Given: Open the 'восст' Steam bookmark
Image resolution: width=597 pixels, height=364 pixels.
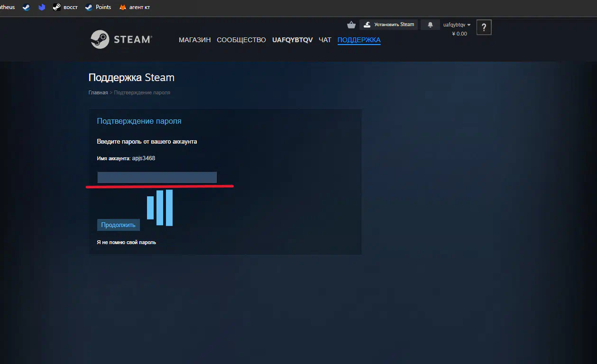Looking at the screenshot, I should click(65, 7).
